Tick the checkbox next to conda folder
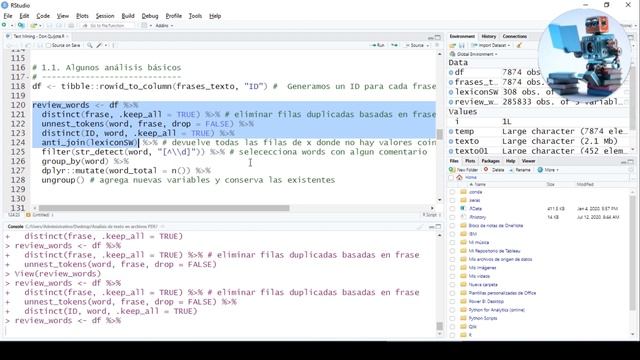The image size is (640, 360). point(452,192)
